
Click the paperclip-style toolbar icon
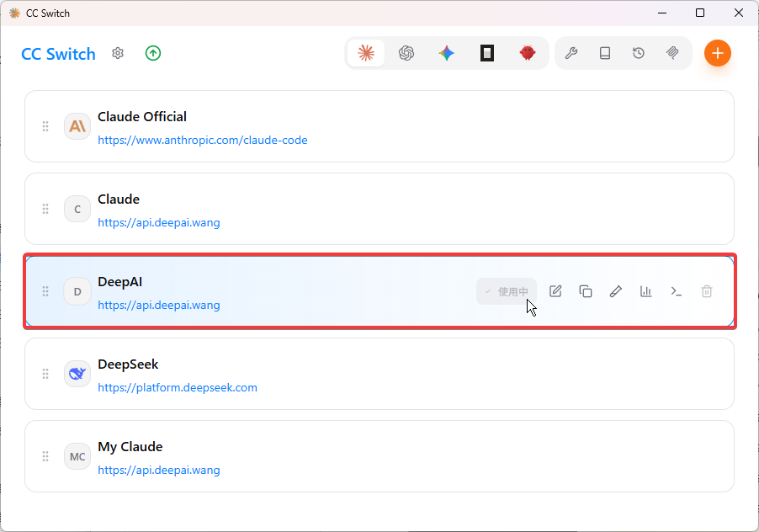coord(672,53)
